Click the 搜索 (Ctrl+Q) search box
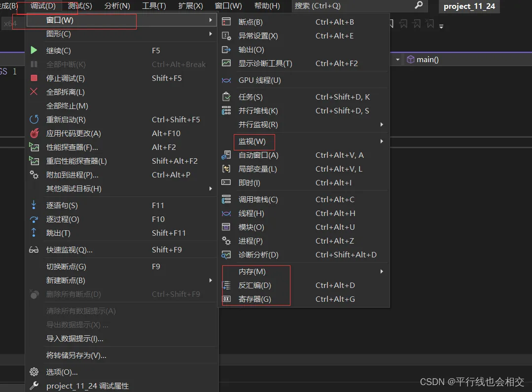Viewport: 532px width, 392px height. pos(359,6)
